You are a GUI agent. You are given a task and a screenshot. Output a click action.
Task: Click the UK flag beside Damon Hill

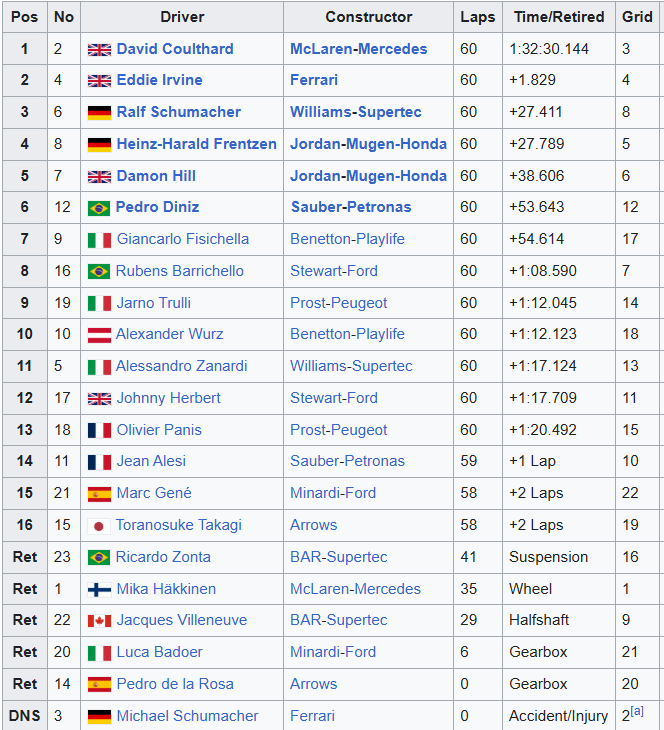[x=99, y=177]
